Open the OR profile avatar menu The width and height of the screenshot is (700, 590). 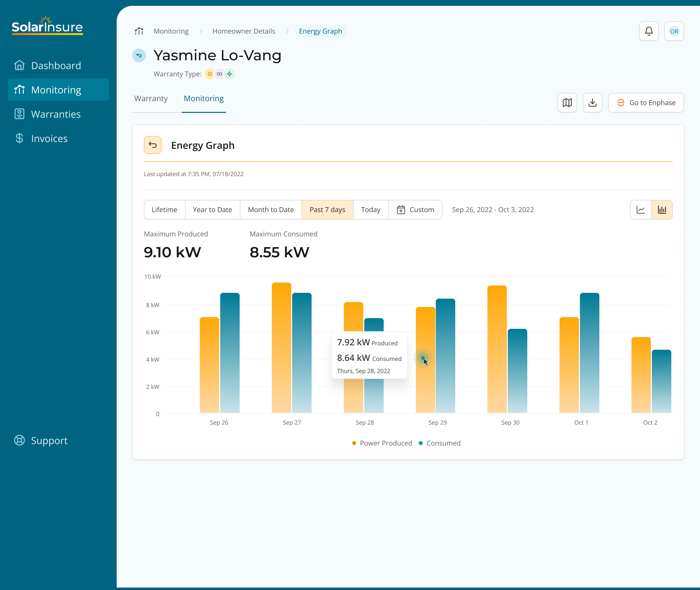pos(674,31)
